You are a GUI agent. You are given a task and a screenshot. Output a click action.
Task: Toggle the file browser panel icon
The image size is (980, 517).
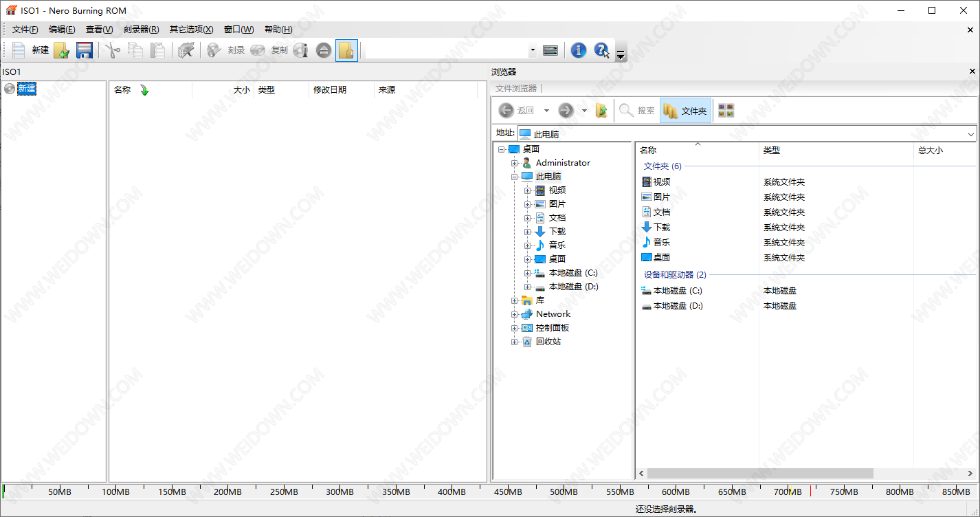tap(346, 50)
